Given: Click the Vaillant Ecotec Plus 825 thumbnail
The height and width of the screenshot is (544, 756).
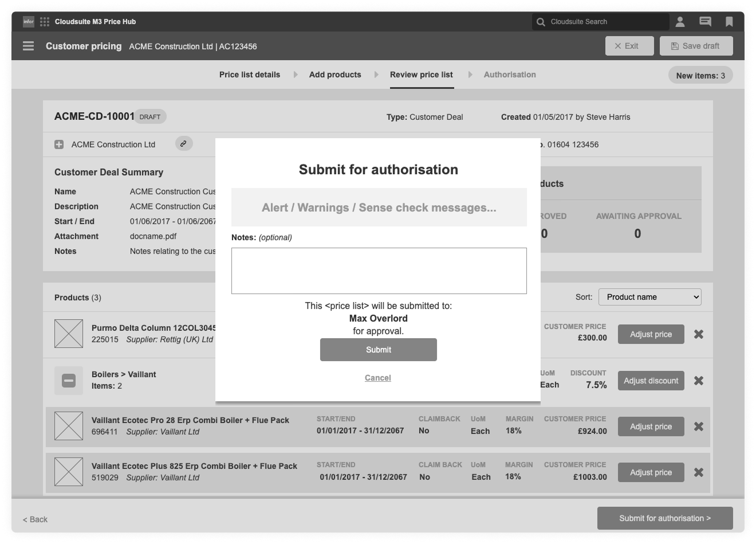Looking at the screenshot, I should pos(69,472).
